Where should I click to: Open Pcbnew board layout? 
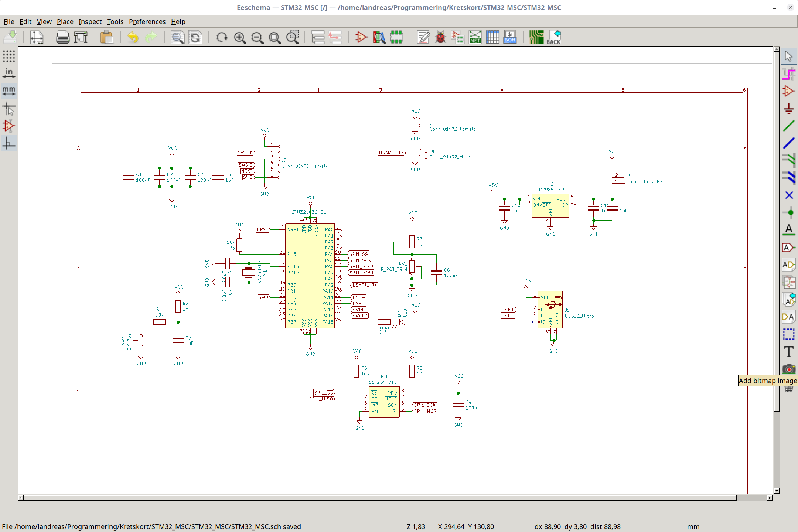[536, 37]
